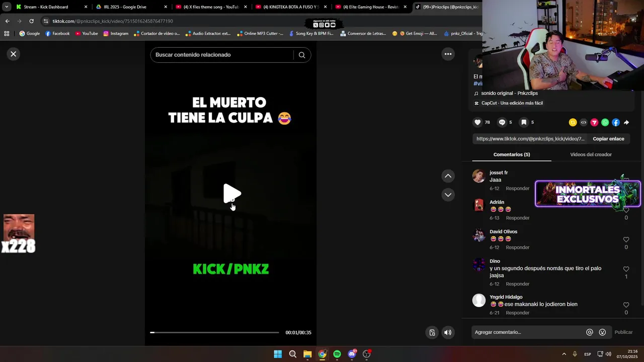Click the Agregar comentario input field
The image size is (644, 362).
(x=528, y=332)
